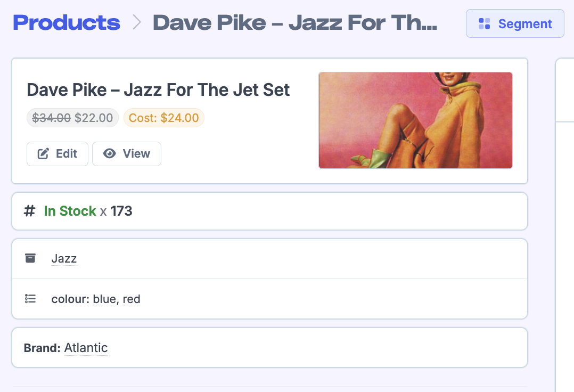Click the truncated Dave Pike breadcrumb title
This screenshot has height=392, width=574.
295,23
